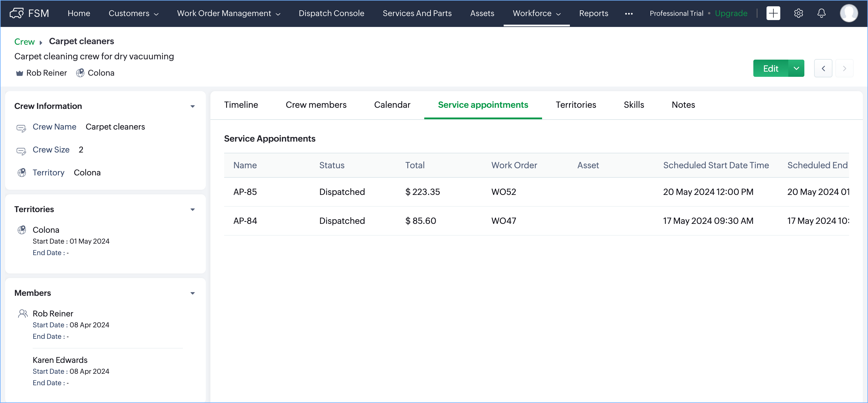Open the dropdown arrow beside Edit
The image size is (868, 403).
796,69
